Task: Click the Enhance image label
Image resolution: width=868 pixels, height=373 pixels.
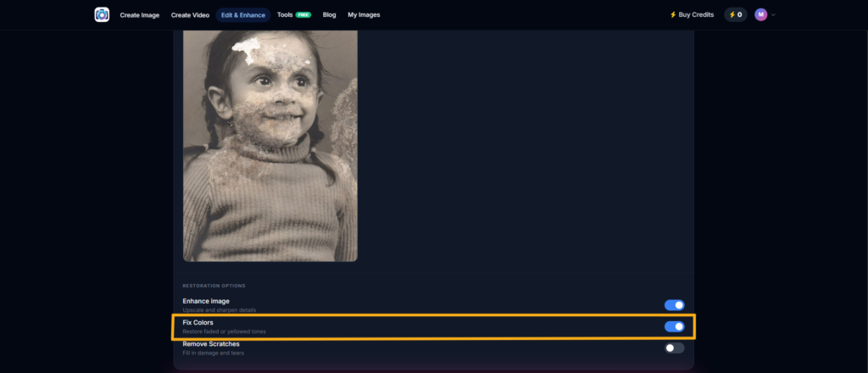Action: (206, 301)
